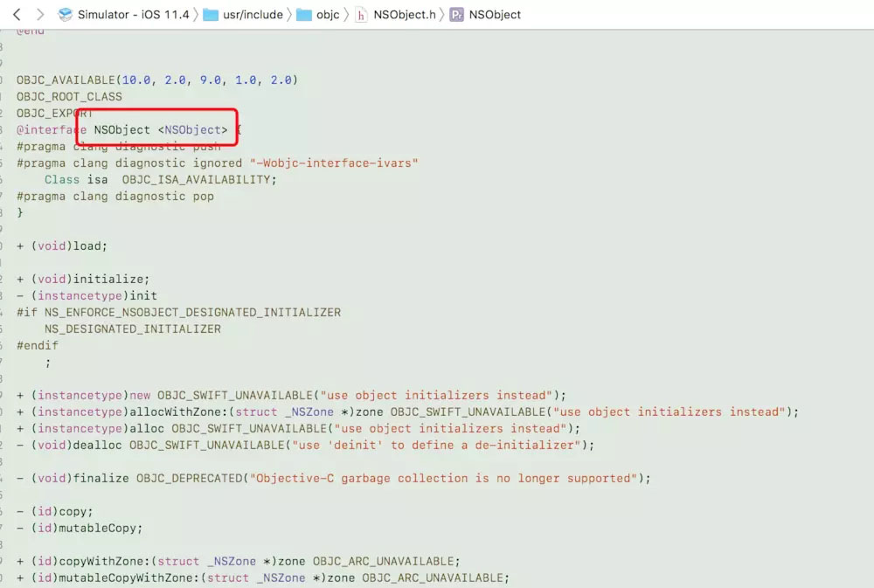Click OBJC_AVAILABLE macro text
This screenshot has width=874, height=588.
point(66,80)
